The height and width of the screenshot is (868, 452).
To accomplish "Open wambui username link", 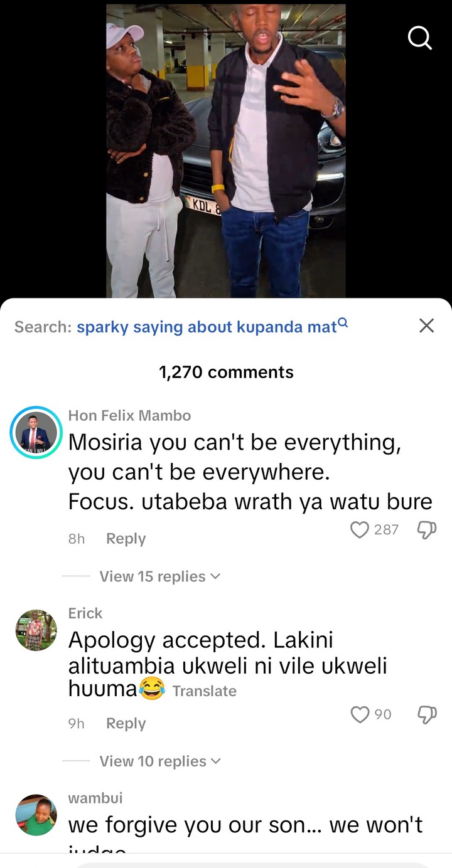I will click(x=95, y=798).
